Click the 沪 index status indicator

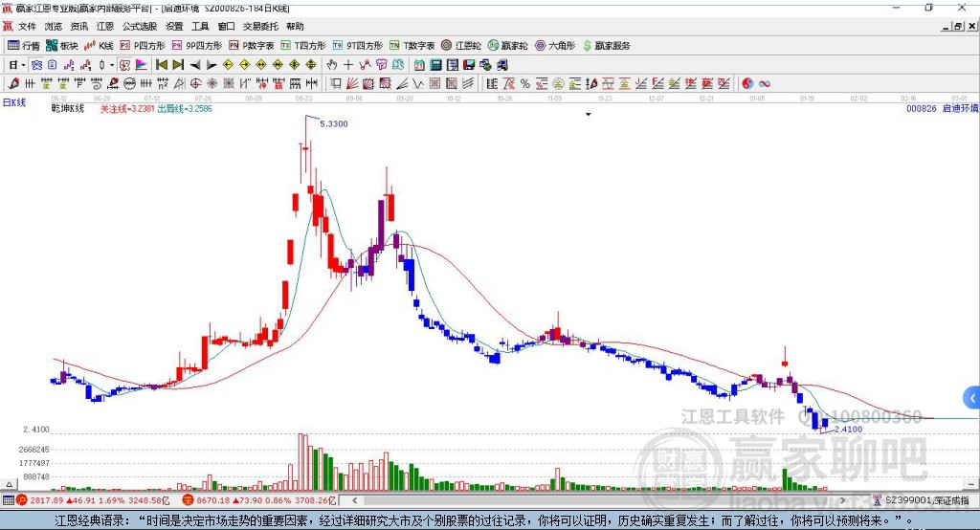tap(22, 500)
